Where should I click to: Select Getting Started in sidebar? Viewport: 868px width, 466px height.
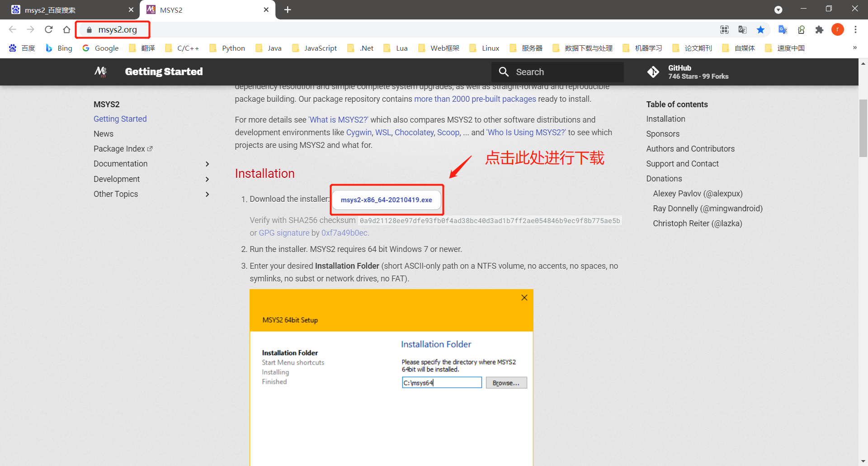(x=120, y=119)
